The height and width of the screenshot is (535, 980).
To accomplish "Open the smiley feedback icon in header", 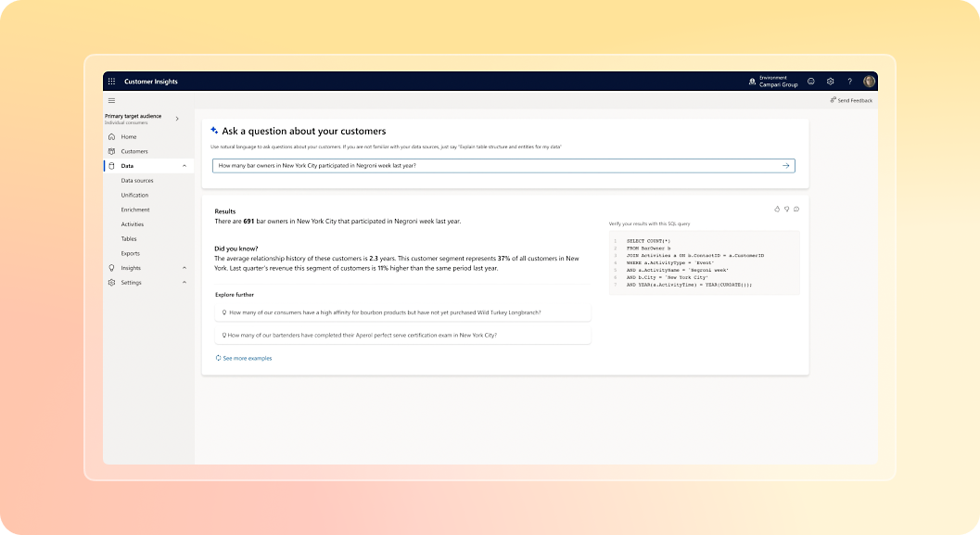I will coord(811,82).
